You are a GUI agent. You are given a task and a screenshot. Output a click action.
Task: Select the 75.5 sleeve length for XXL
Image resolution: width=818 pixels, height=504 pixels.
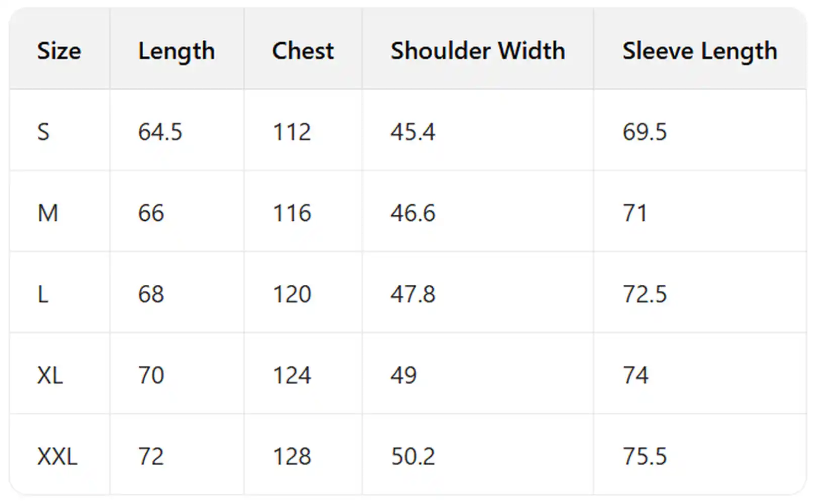645,457
